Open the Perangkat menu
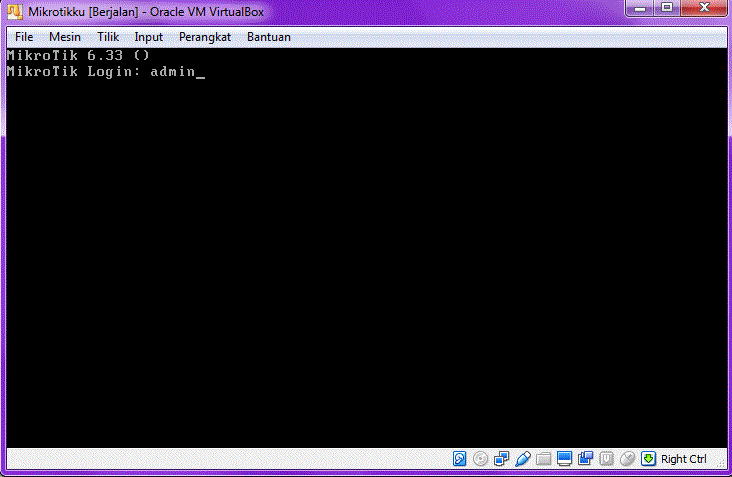 [205, 37]
